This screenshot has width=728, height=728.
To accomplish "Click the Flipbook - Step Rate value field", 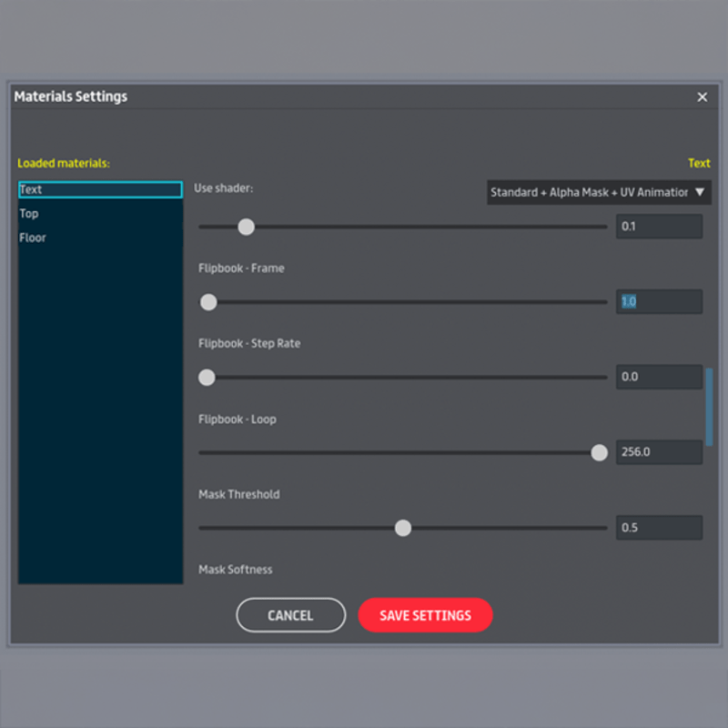I will 659,377.
